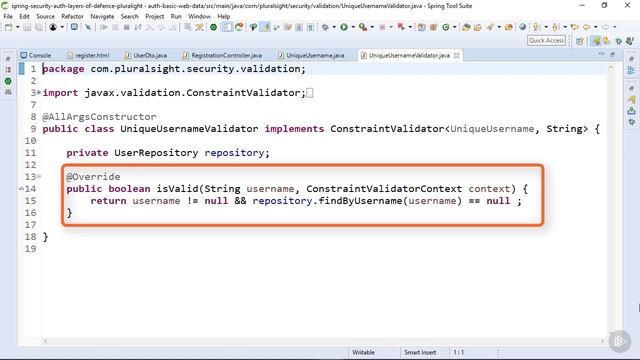Switch to the Console tab

pyautogui.click(x=36, y=55)
